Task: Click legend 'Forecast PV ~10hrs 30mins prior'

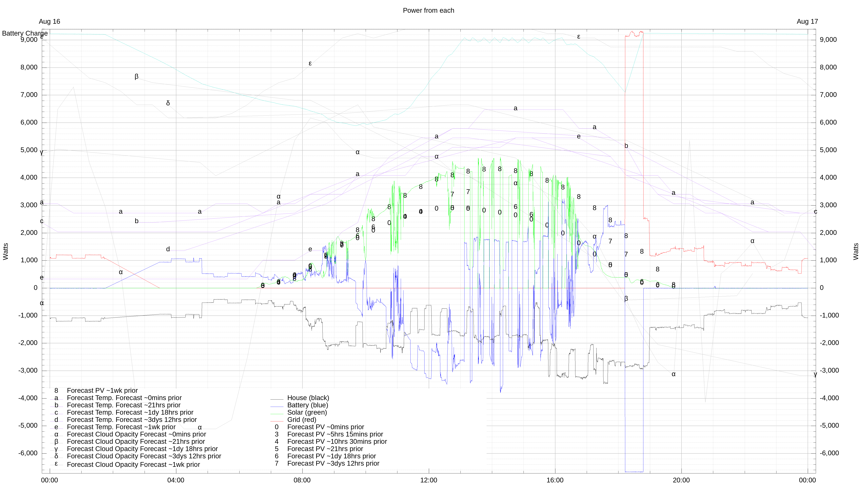Action: [x=337, y=442]
